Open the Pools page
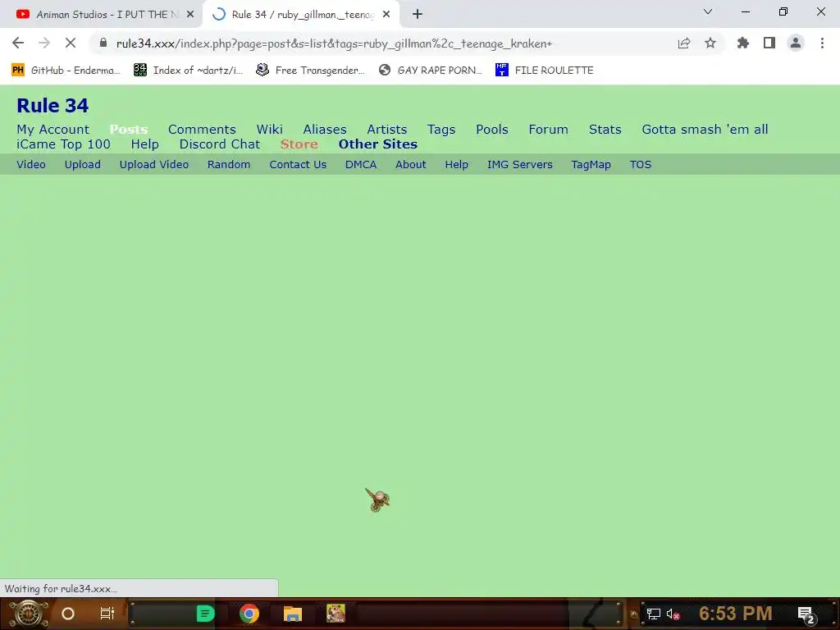 point(492,129)
